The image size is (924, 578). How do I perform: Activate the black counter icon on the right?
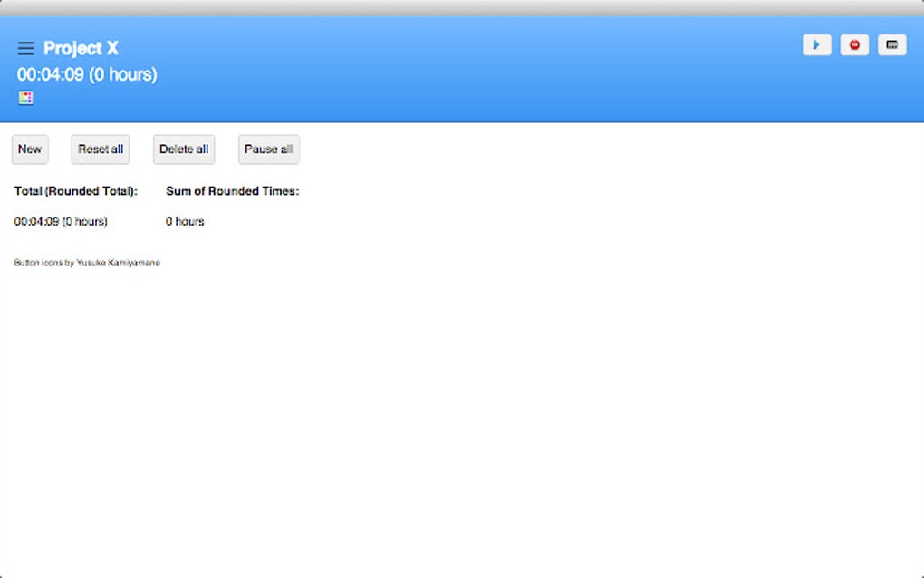891,44
